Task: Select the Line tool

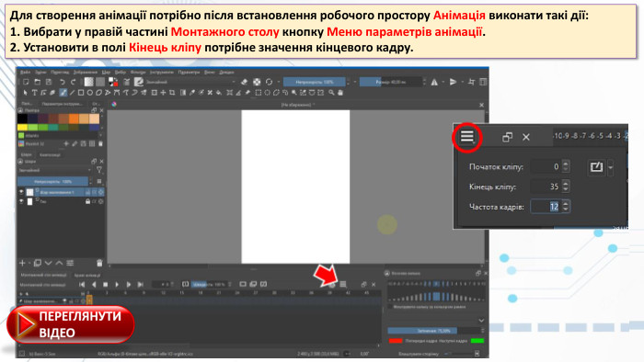Action: point(73,93)
